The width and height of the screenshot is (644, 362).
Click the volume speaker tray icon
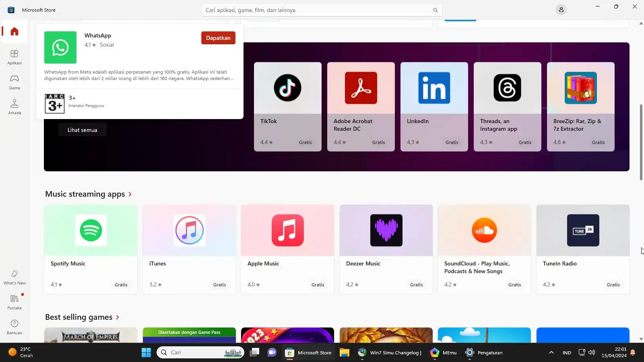click(592, 352)
